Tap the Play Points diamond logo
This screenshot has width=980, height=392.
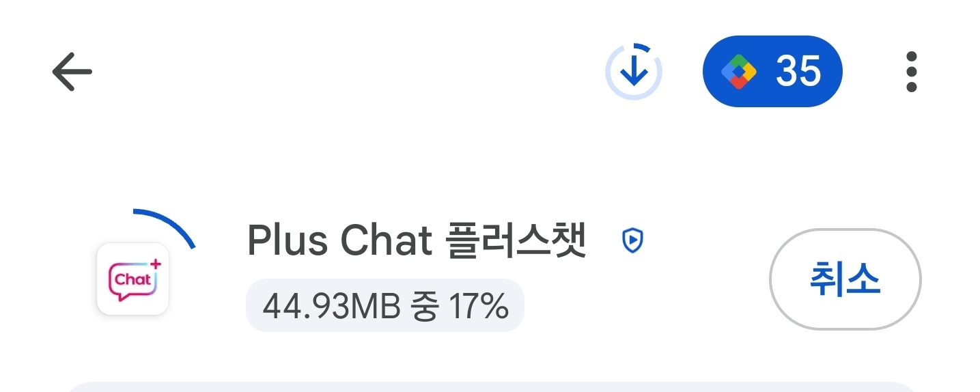(739, 71)
